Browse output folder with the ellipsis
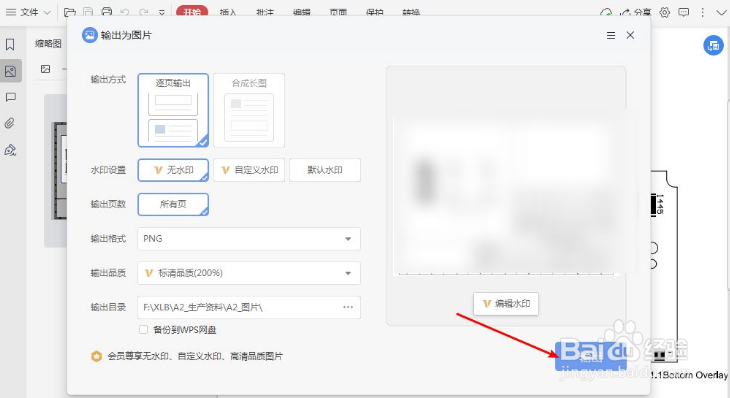This screenshot has width=730, height=398. [348, 307]
